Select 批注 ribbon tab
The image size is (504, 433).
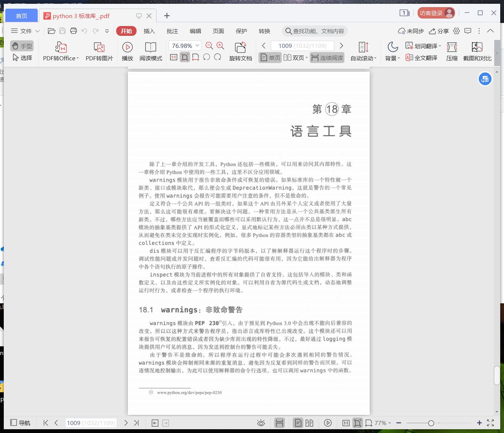tap(172, 31)
